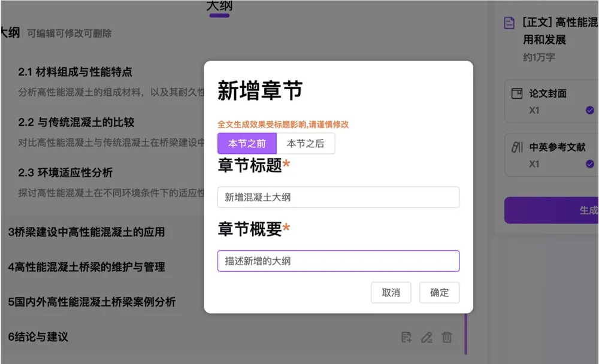Click the 章节概要 input field 描述新增的大纲
The image size is (599, 364).
[338, 262]
